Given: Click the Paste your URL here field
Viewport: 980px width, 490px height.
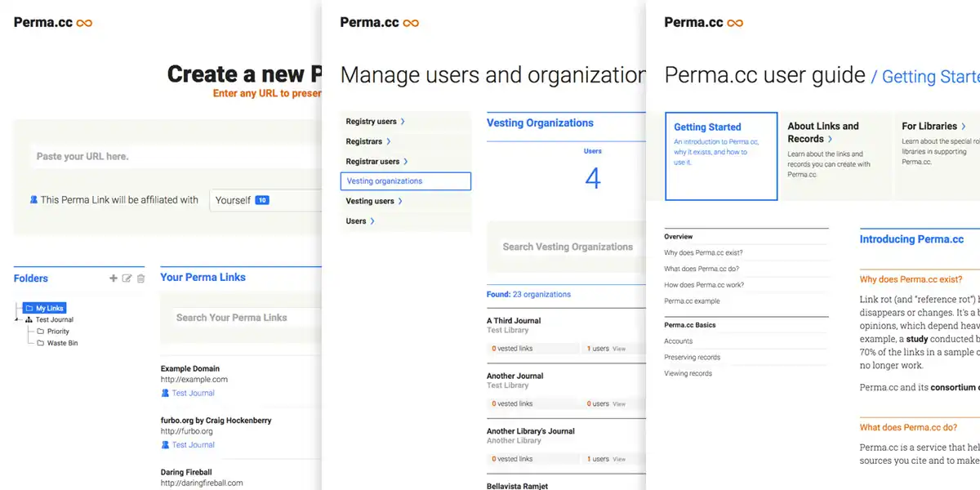Looking at the screenshot, I should coord(176,156).
